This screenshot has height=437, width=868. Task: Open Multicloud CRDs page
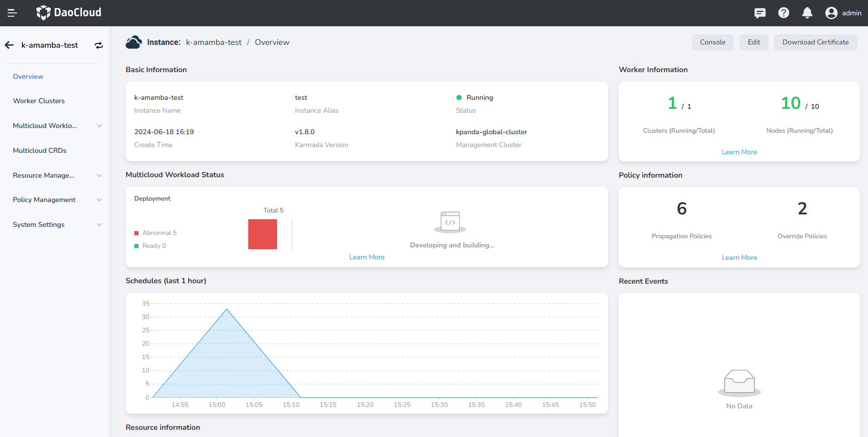coord(40,150)
